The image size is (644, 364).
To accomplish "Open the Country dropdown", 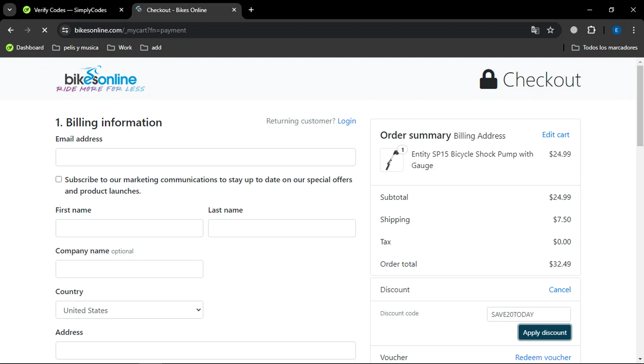I will pyautogui.click(x=129, y=310).
